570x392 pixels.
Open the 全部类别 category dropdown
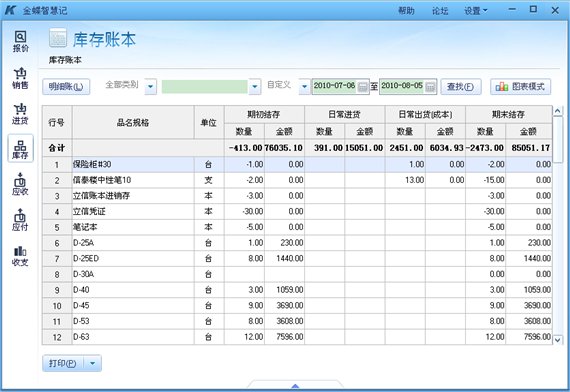tap(150, 87)
